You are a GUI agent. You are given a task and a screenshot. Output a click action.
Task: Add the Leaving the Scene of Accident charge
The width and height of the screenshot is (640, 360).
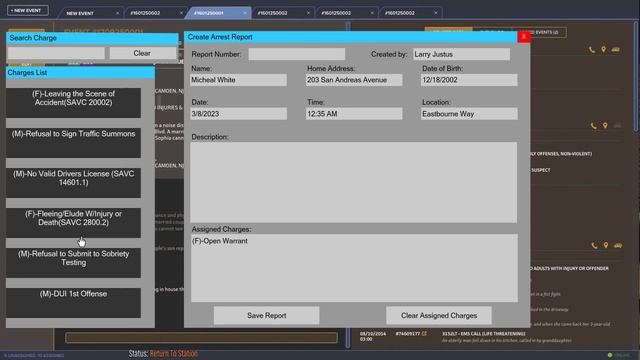point(73,102)
